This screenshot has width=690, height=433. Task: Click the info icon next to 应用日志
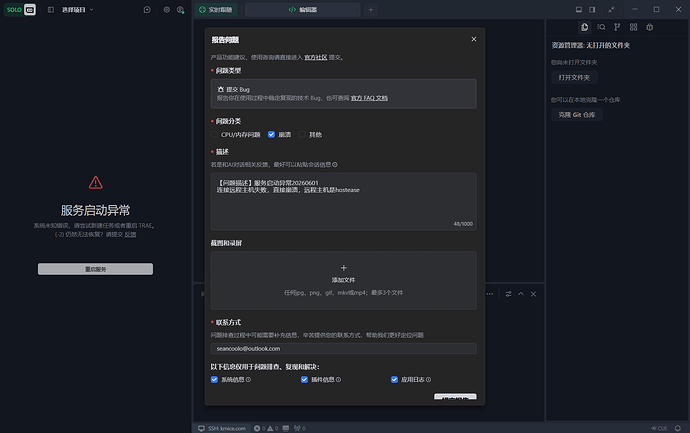(x=429, y=379)
